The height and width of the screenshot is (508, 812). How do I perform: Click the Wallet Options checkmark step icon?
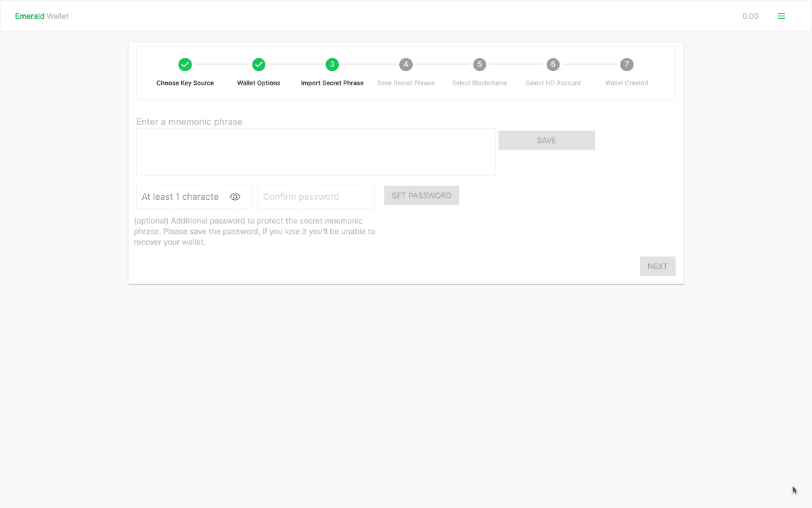tap(258, 64)
